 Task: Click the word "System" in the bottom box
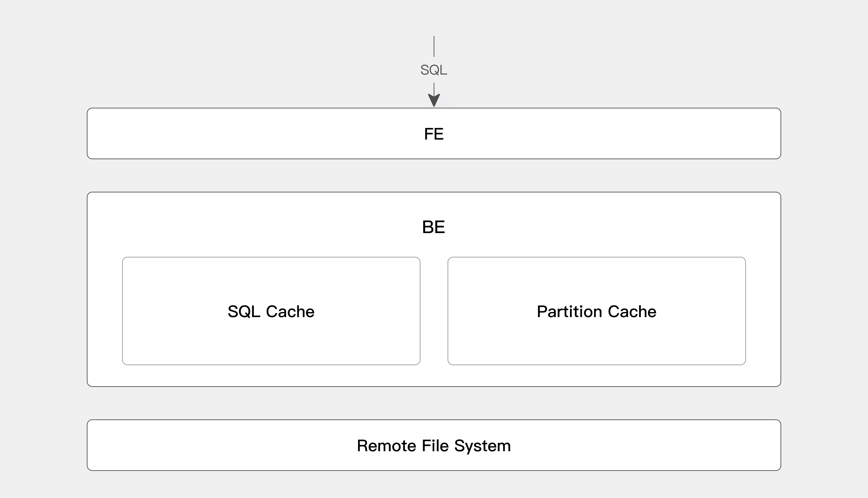pyautogui.click(x=482, y=446)
